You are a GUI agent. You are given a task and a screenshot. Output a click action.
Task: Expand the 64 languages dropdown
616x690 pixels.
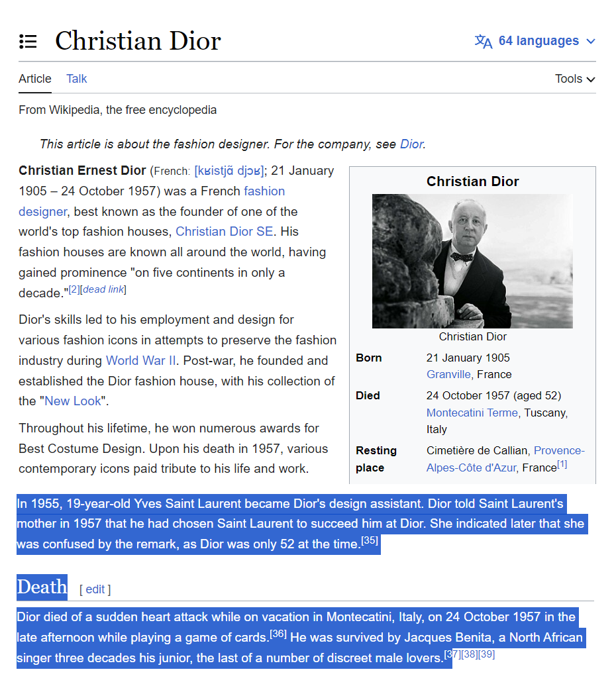(535, 41)
